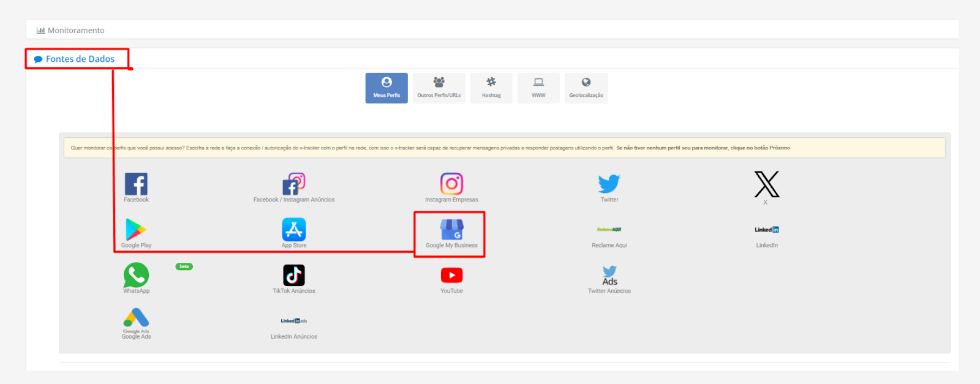This screenshot has width=980, height=384.
Task: Select the Reclame Aqui logo
Action: click(609, 229)
